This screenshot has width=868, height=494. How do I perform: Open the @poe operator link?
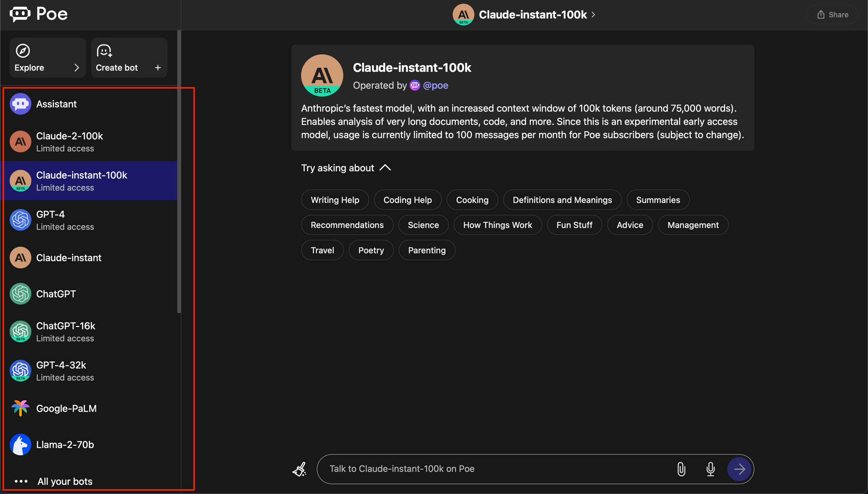[435, 86]
